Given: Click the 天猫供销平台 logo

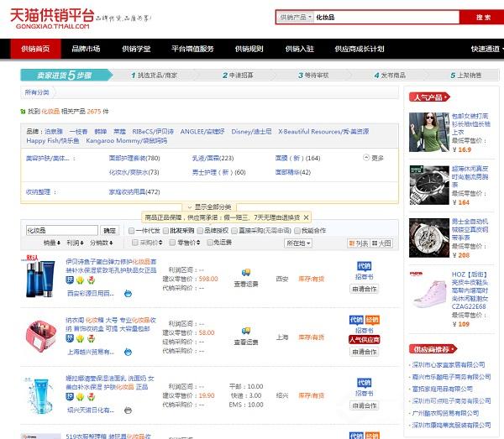Looking at the screenshot, I should click(x=52, y=18).
